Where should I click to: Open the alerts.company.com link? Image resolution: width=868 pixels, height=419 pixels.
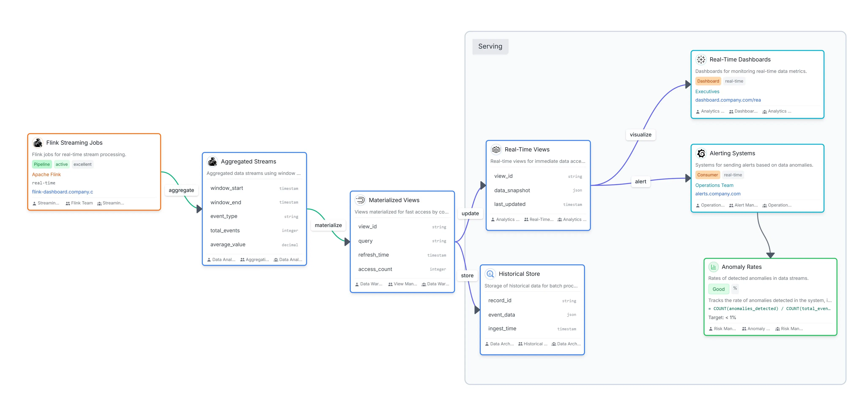[718, 193]
